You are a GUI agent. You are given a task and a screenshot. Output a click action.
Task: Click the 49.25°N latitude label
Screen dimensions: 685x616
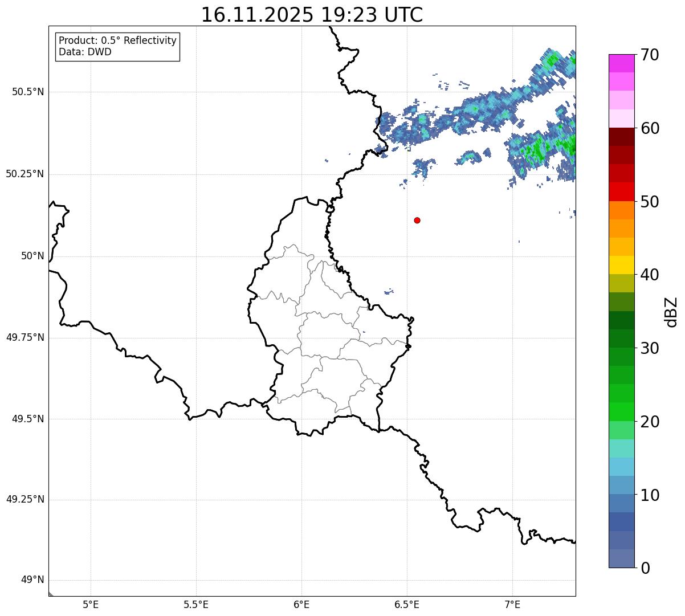pyautogui.click(x=25, y=500)
